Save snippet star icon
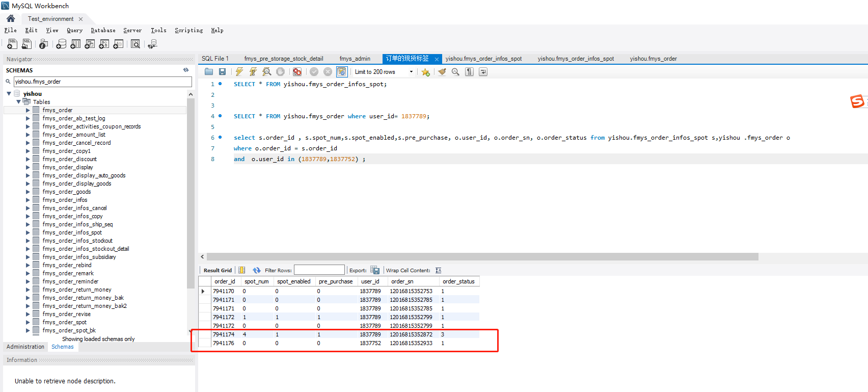 (x=426, y=72)
